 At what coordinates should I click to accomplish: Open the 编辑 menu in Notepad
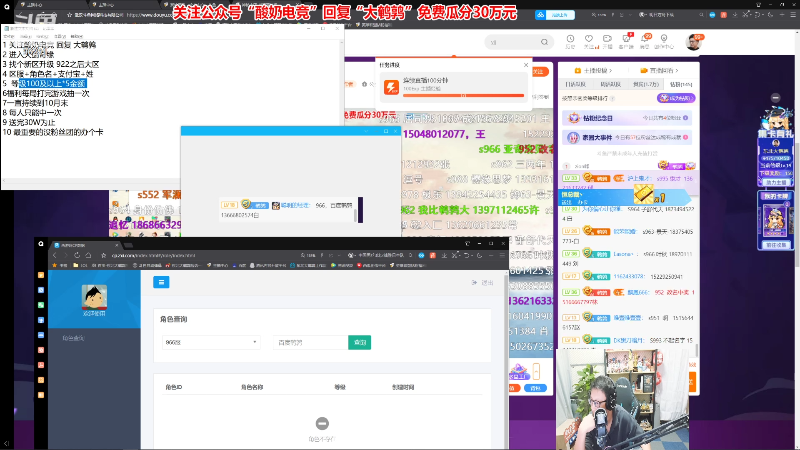(x=26, y=37)
